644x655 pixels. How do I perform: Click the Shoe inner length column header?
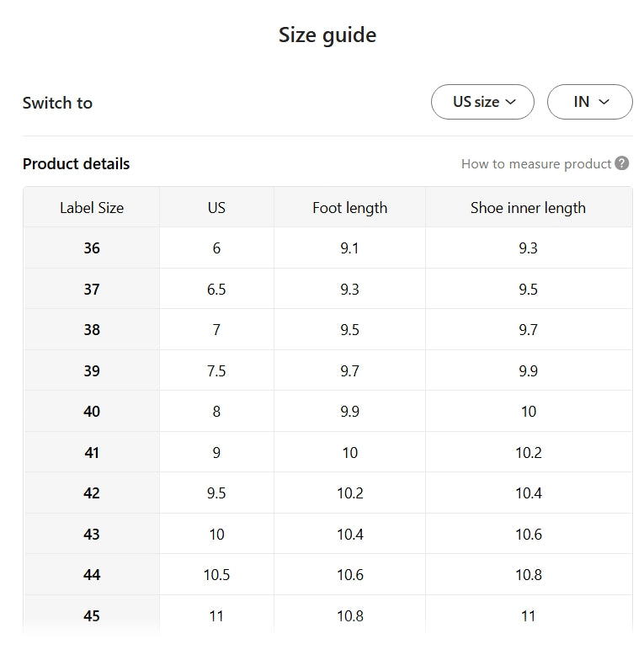(x=528, y=207)
